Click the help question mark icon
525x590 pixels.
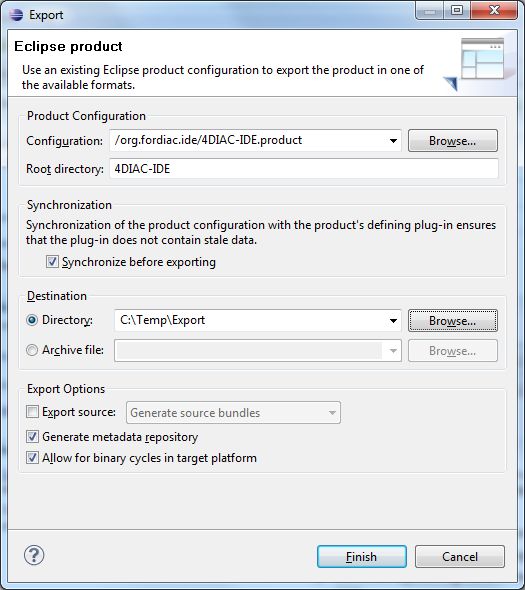(x=34, y=555)
